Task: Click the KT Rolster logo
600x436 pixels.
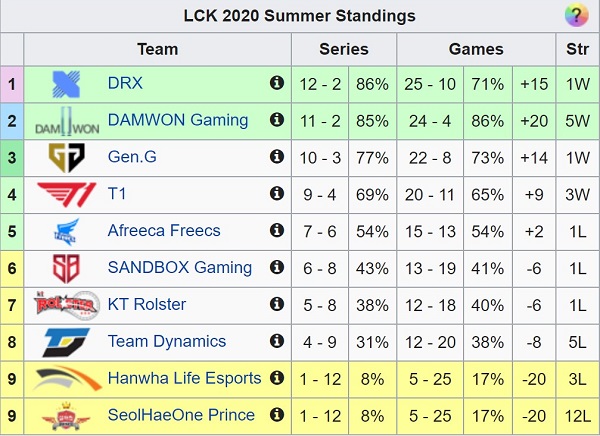Action: 66,305
